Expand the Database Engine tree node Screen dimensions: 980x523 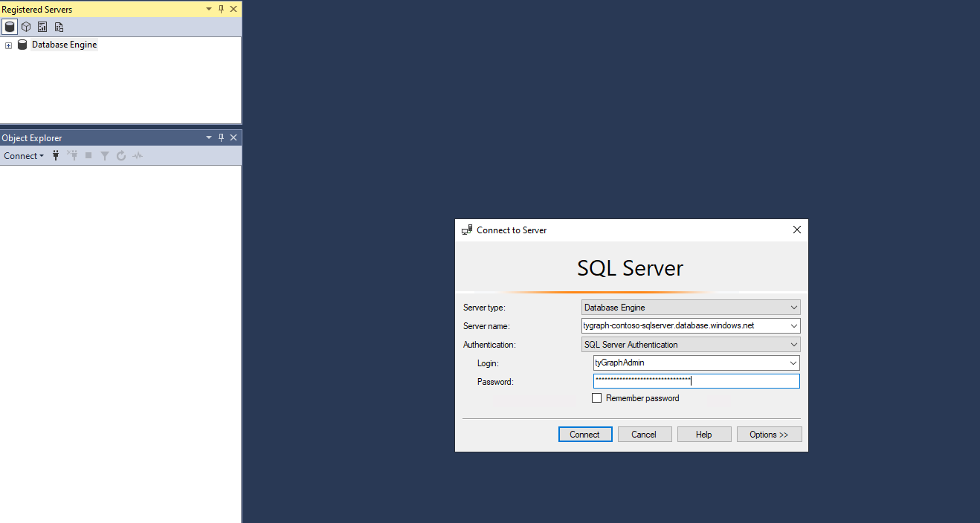8,45
